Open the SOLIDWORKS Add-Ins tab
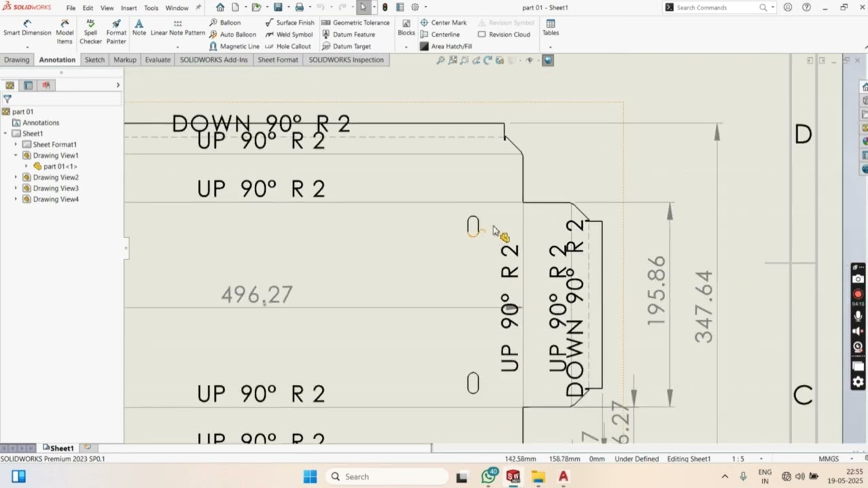 (214, 60)
